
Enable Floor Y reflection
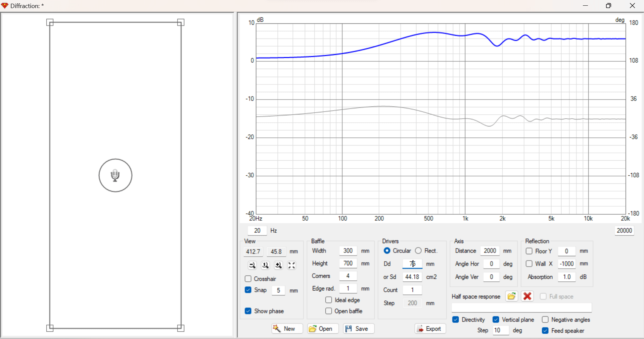pos(529,251)
